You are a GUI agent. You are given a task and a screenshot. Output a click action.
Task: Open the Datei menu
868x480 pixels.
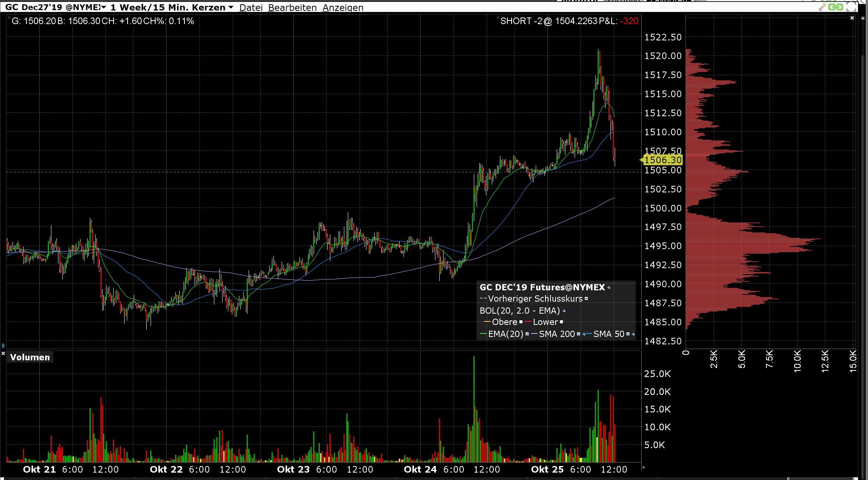[251, 7]
